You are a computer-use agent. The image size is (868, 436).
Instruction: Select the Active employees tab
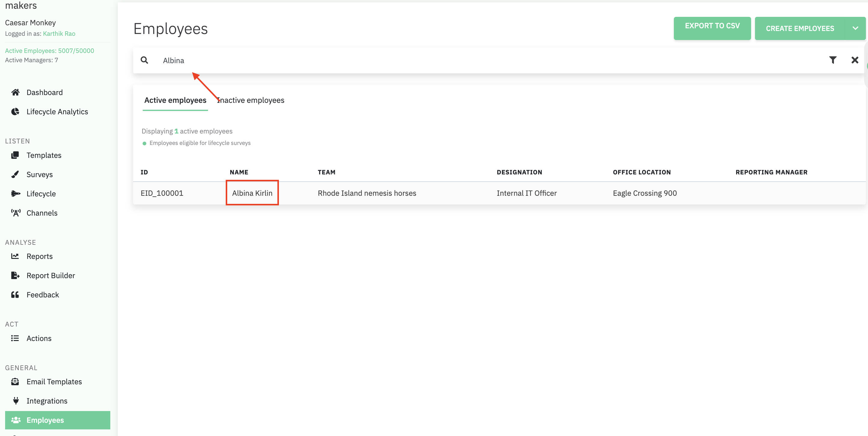point(175,100)
